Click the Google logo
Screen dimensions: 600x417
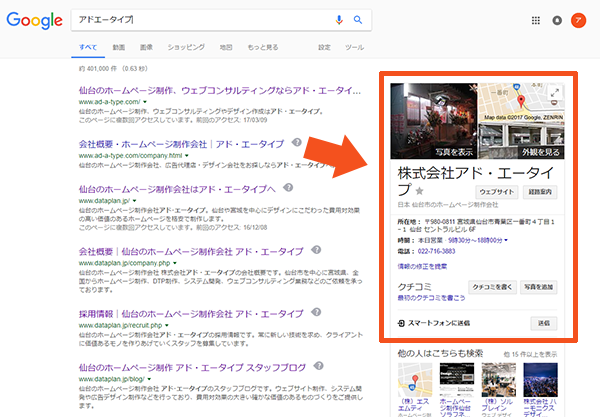click(34, 20)
